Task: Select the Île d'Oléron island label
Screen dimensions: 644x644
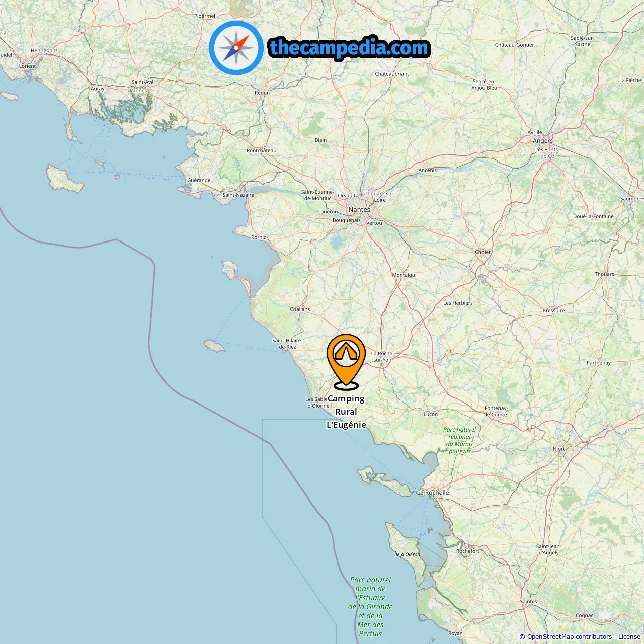Action: [407, 554]
